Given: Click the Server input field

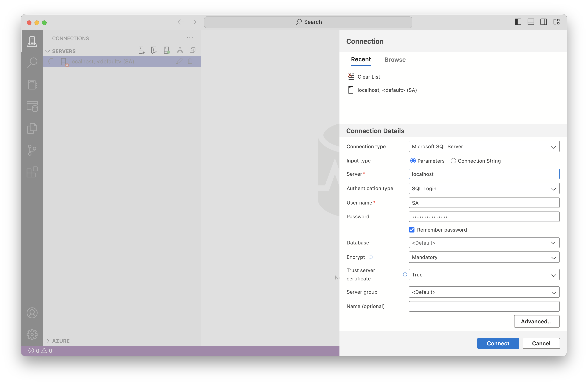Looking at the screenshot, I should (x=484, y=174).
